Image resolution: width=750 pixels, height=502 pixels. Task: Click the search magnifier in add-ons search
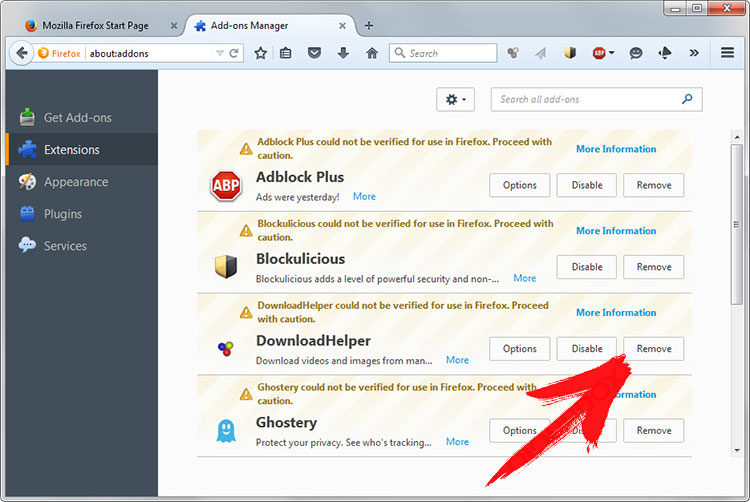tap(687, 99)
